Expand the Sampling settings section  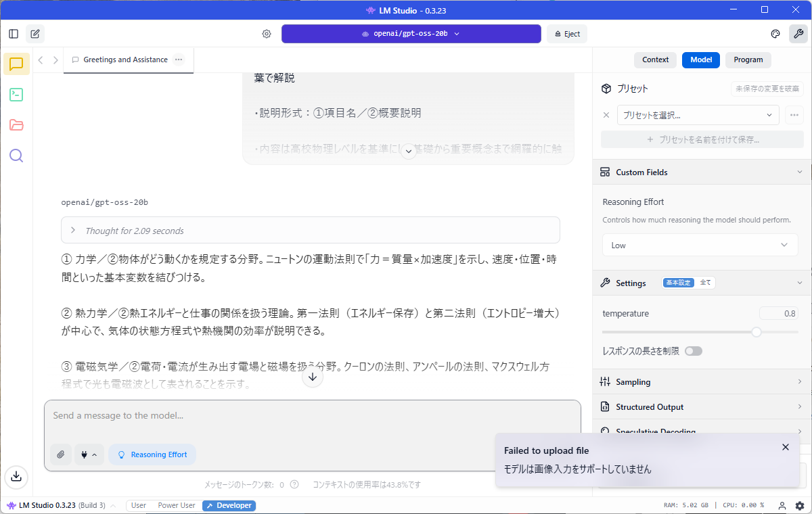click(x=700, y=381)
